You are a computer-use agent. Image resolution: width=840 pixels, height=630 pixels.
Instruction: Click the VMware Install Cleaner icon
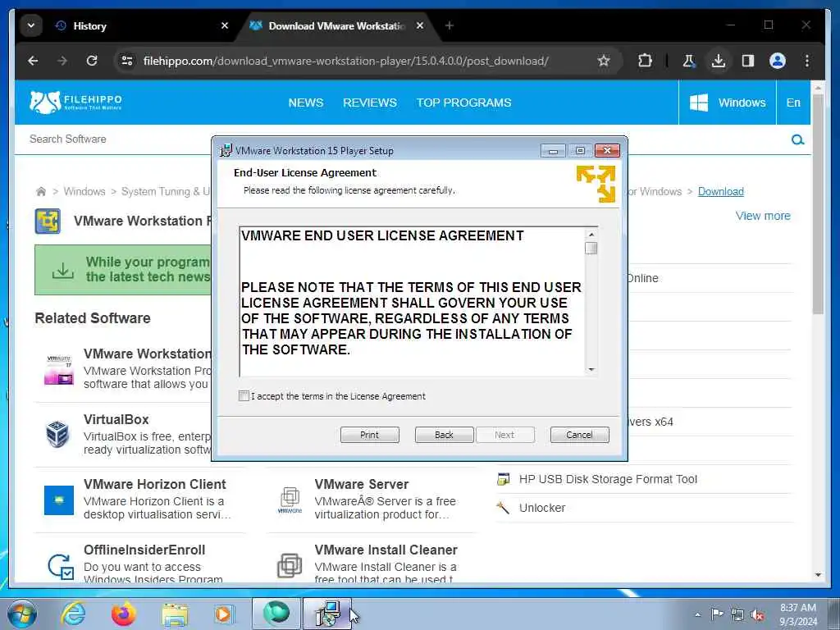point(290,566)
